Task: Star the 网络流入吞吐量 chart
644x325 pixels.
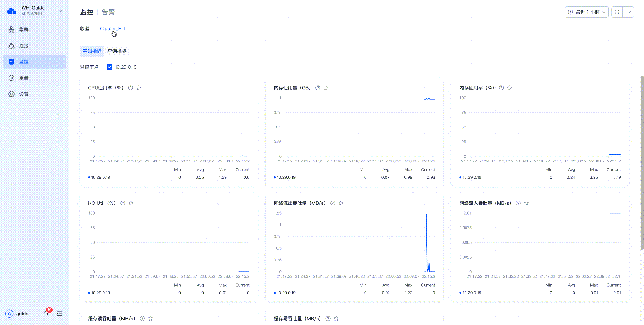Action: pyautogui.click(x=526, y=203)
